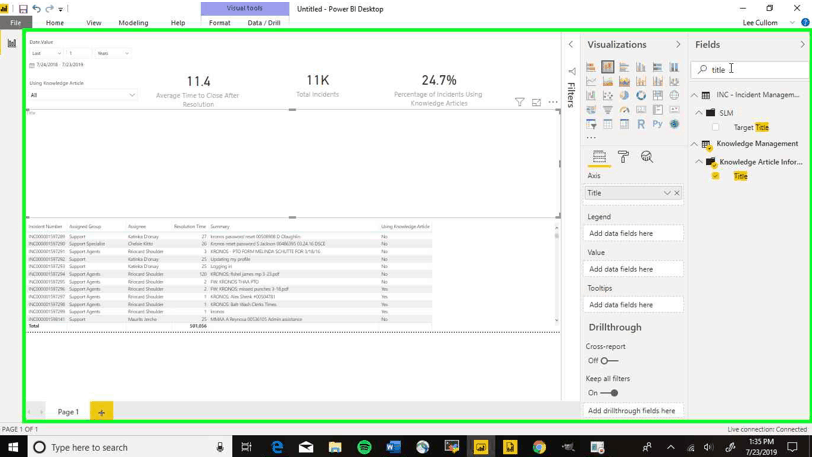The height and width of the screenshot is (457, 813).
Task: Select the Map (globe) visualization
Action: pyautogui.click(x=674, y=95)
